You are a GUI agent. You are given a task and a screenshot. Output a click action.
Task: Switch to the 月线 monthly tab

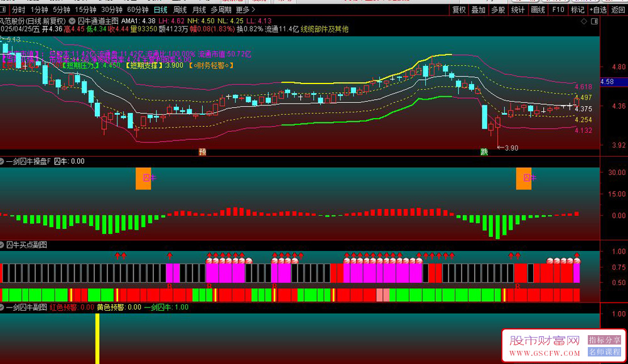[199, 9]
